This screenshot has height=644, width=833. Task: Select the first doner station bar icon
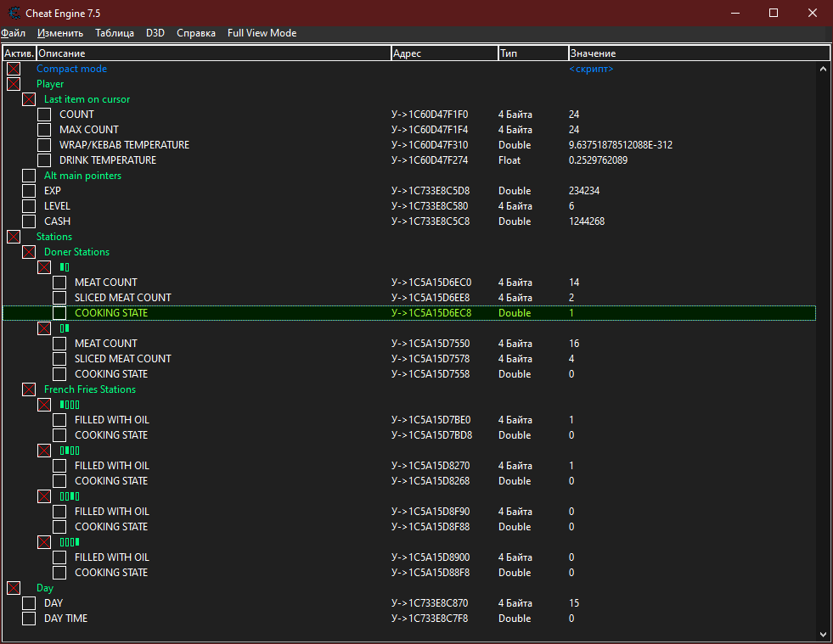65,267
